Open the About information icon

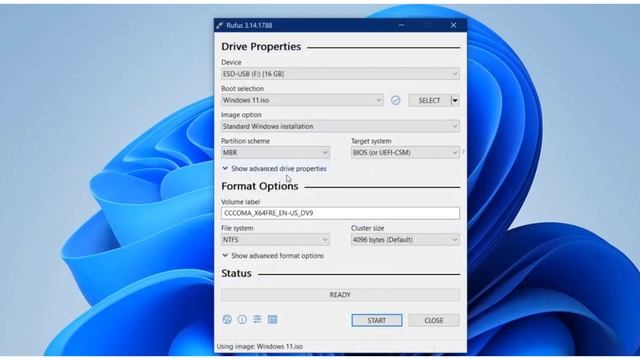pyautogui.click(x=242, y=320)
